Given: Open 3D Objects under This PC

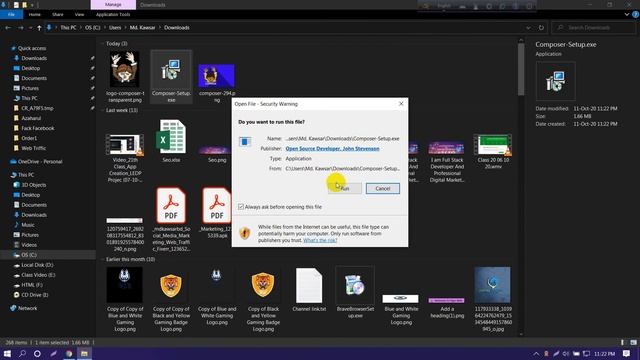Looking at the screenshot, I should click(x=33, y=185).
